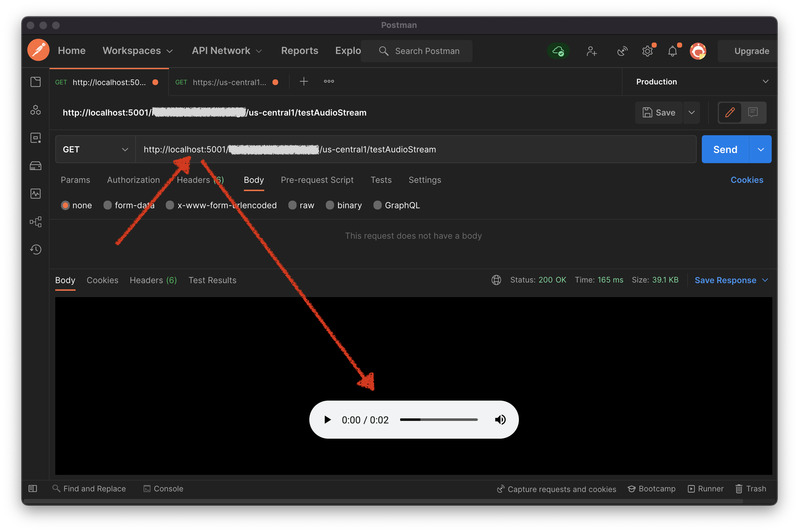799x532 pixels.
Task: Select the GraphQL body radio
Action: click(x=378, y=205)
